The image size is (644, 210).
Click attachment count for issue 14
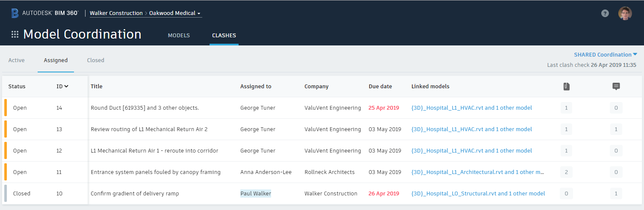click(566, 108)
